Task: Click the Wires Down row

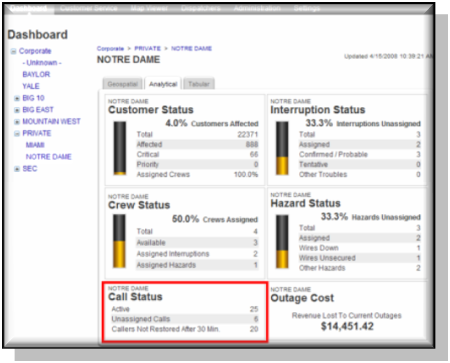Action: pyautogui.click(x=360, y=248)
